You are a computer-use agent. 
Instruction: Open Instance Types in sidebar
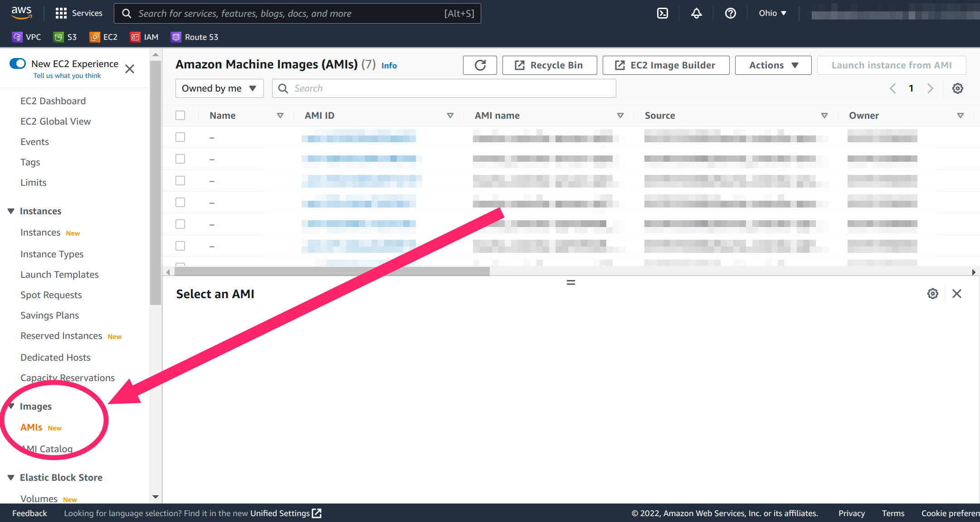[52, 254]
